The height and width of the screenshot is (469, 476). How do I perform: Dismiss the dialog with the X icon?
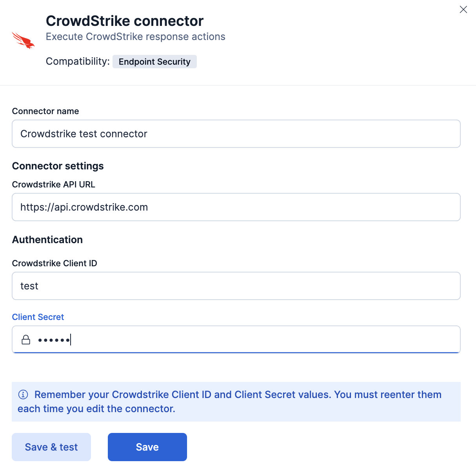pos(463,9)
